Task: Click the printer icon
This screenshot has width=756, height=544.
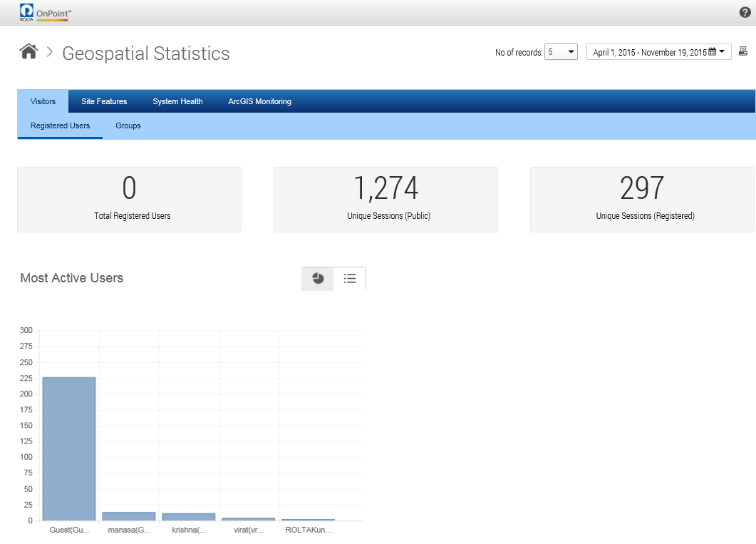Action: [743, 51]
